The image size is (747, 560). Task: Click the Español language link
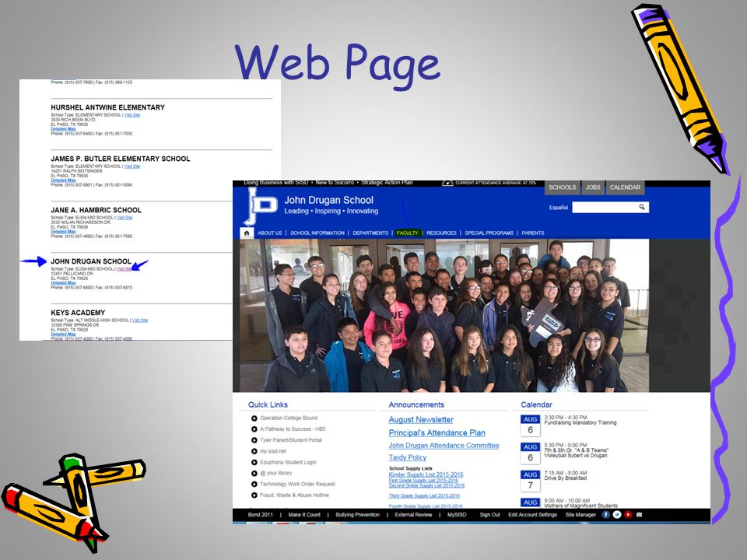point(559,208)
